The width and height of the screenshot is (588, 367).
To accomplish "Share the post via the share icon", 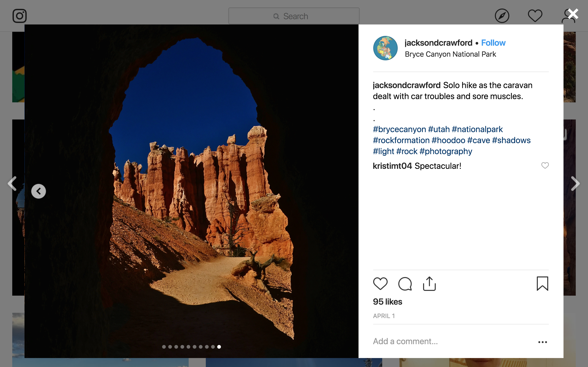I will click(x=429, y=283).
